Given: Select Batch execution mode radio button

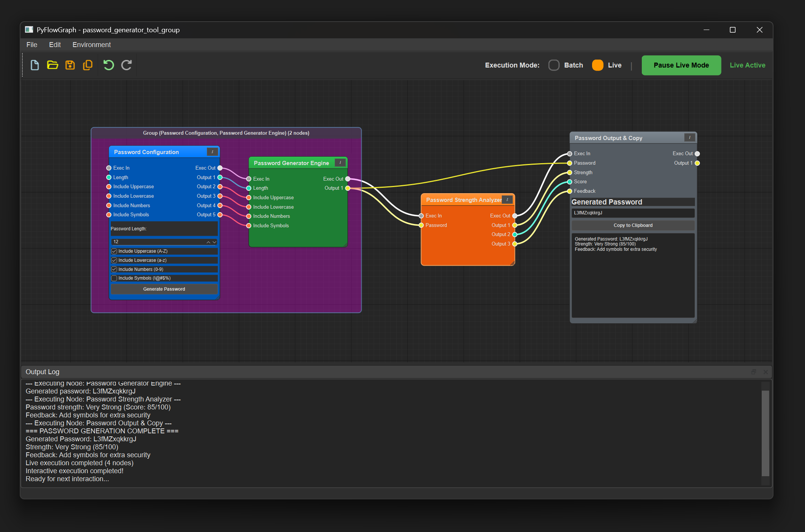Looking at the screenshot, I should point(554,65).
